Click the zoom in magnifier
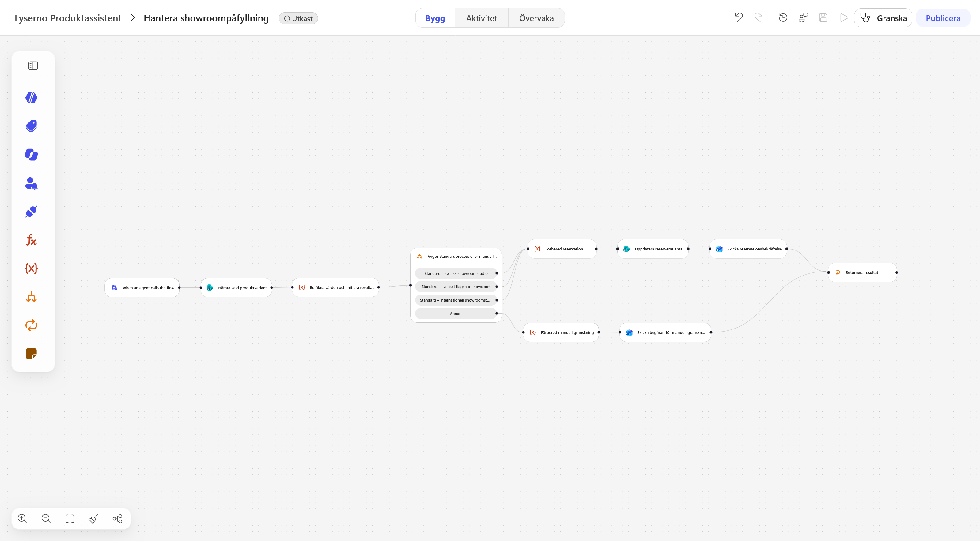This screenshot has width=980, height=541. coord(22,519)
